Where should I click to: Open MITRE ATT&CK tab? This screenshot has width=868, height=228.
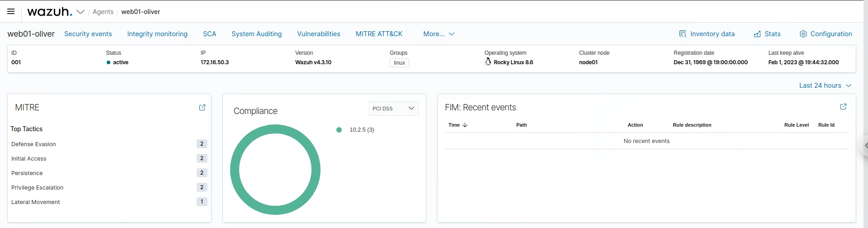[x=379, y=34]
